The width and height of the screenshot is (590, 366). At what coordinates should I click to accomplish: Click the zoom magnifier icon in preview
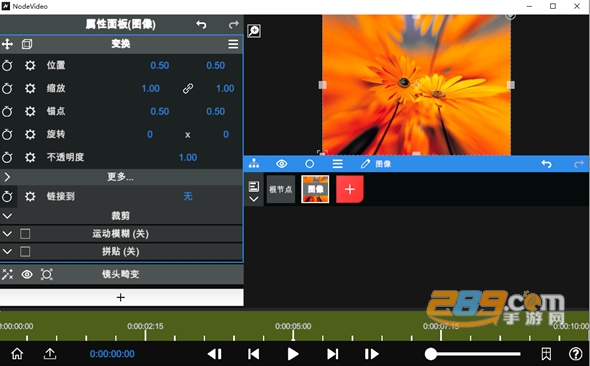click(x=254, y=31)
